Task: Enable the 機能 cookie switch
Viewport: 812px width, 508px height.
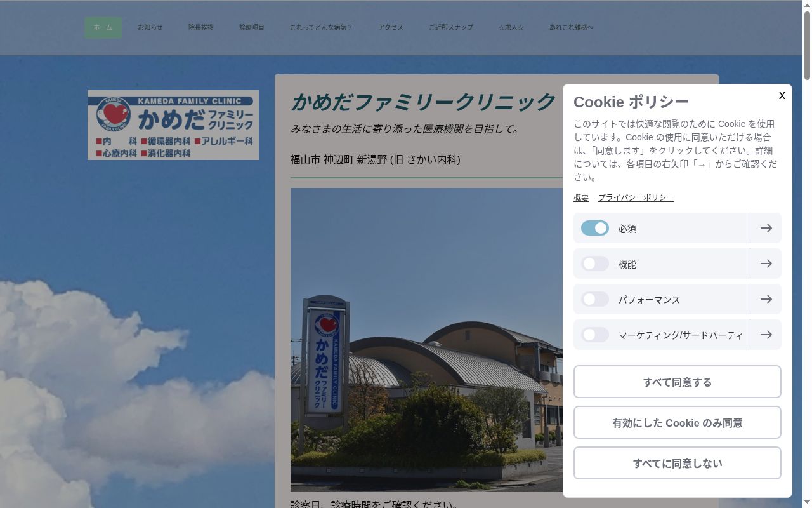Action: [x=595, y=264]
